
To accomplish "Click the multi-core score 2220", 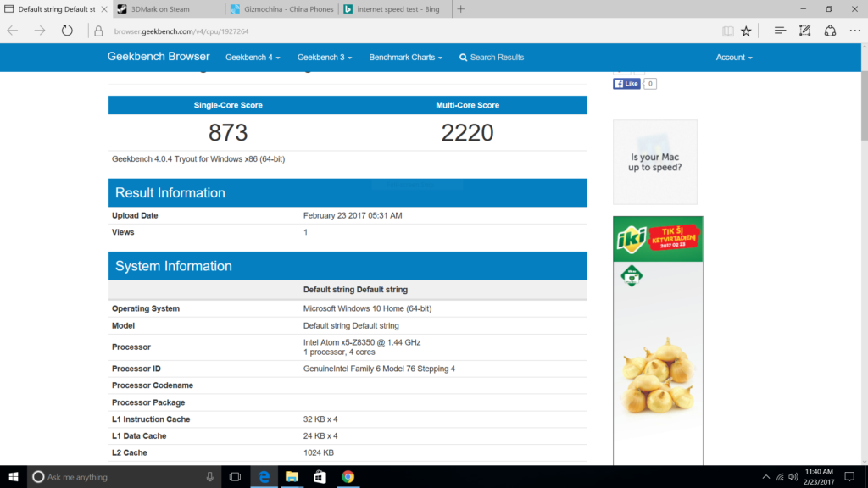I will click(467, 133).
